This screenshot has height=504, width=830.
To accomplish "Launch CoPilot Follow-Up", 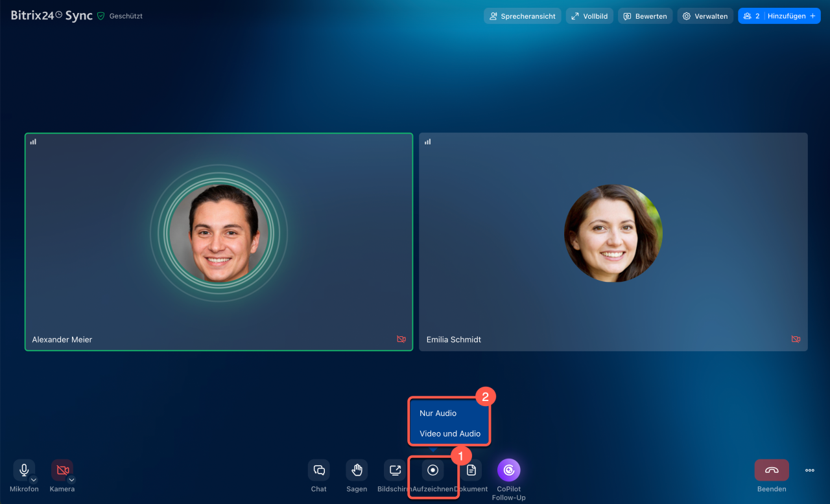I will [x=509, y=470].
